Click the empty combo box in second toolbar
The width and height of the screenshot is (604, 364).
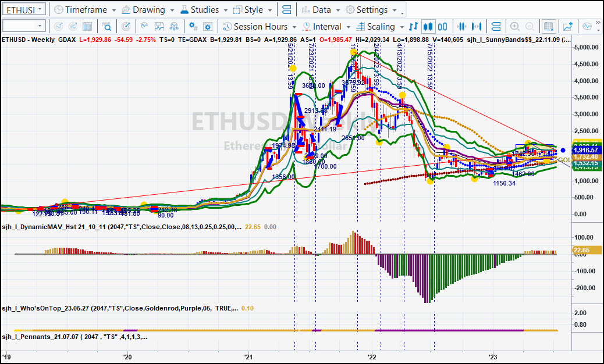pos(24,26)
